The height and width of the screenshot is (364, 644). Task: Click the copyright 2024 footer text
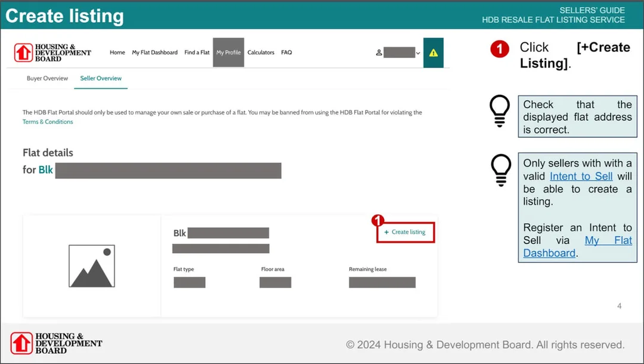coord(485,345)
